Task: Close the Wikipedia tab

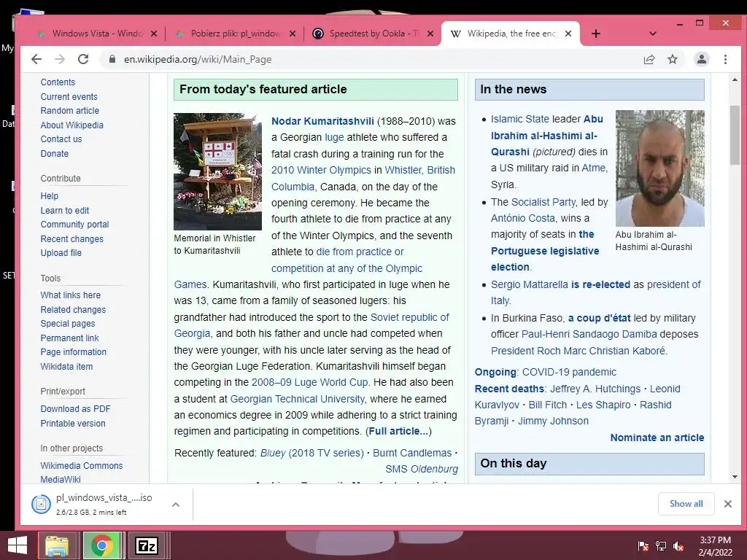Action: click(568, 34)
